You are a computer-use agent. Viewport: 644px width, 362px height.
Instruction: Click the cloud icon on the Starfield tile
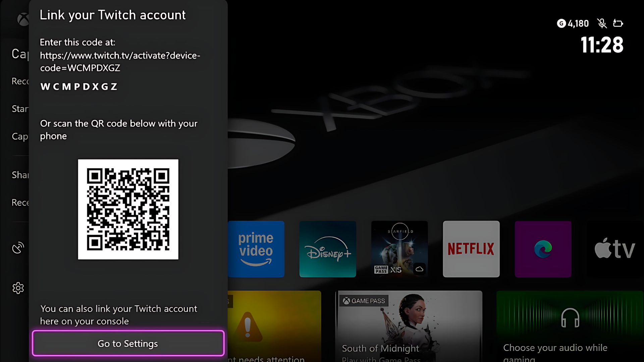tap(419, 269)
